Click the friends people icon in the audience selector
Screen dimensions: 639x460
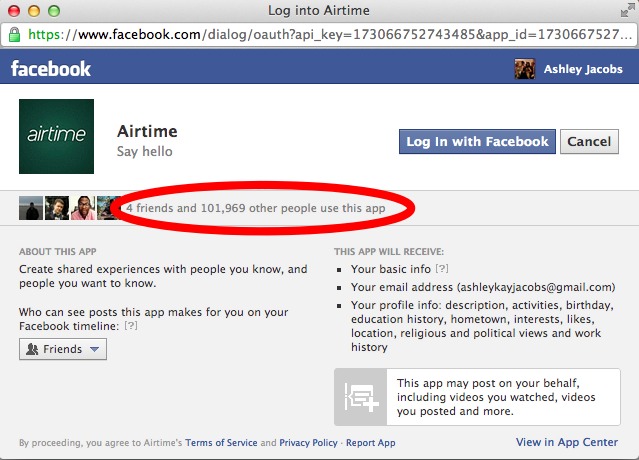pos(32,349)
